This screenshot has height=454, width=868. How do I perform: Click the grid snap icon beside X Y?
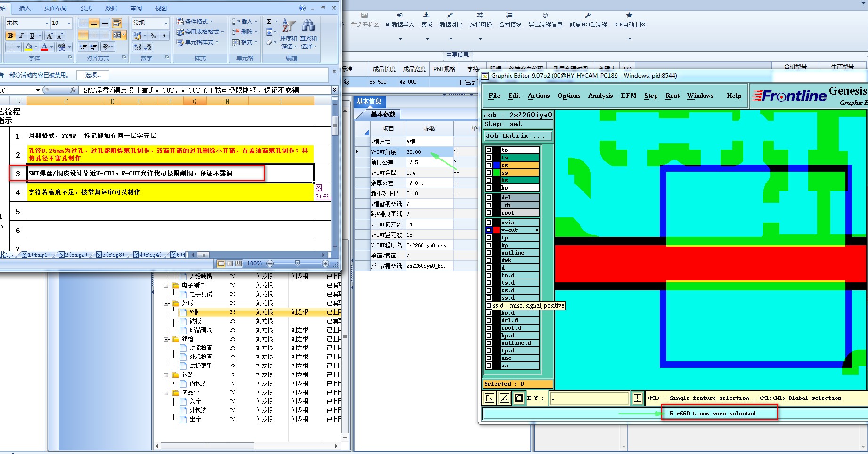[519, 398]
